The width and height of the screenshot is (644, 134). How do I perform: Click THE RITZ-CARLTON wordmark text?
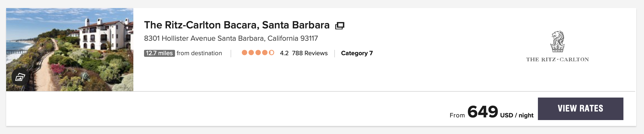tap(557, 59)
